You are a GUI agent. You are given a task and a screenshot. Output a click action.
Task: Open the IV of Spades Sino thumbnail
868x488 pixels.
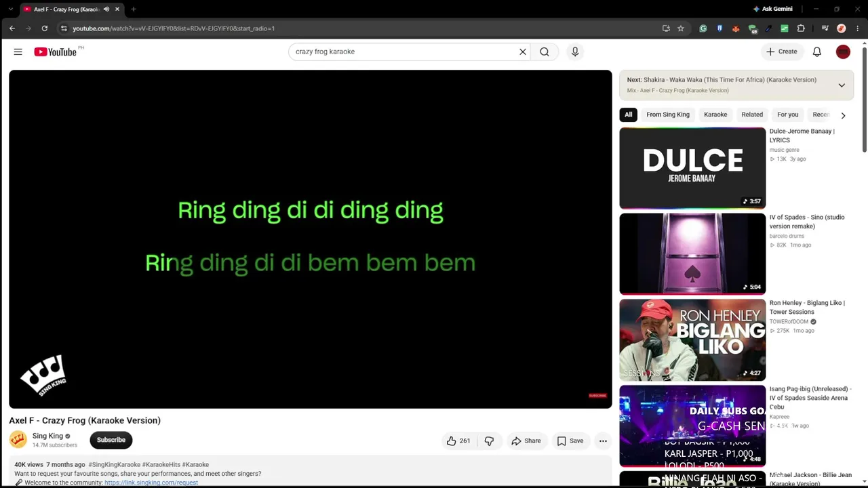click(692, 253)
